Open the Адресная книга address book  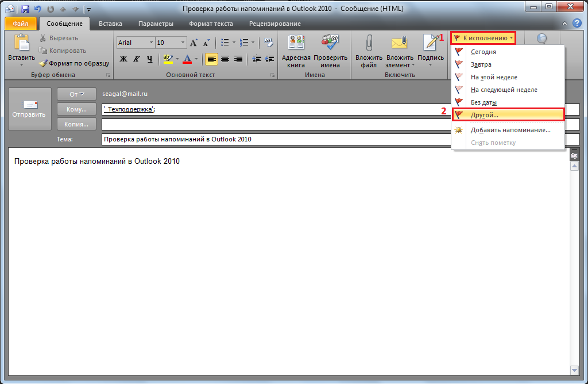(296, 51)
